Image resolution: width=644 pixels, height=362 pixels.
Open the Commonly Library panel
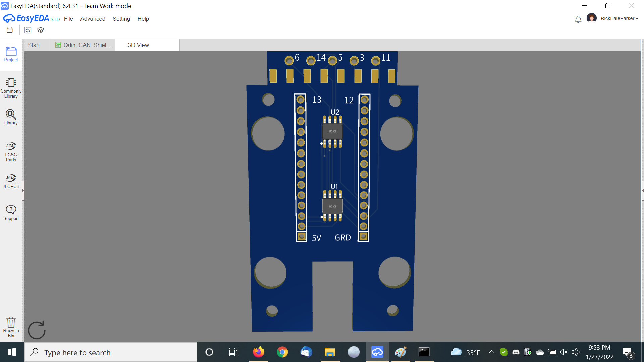click(11, 88)
